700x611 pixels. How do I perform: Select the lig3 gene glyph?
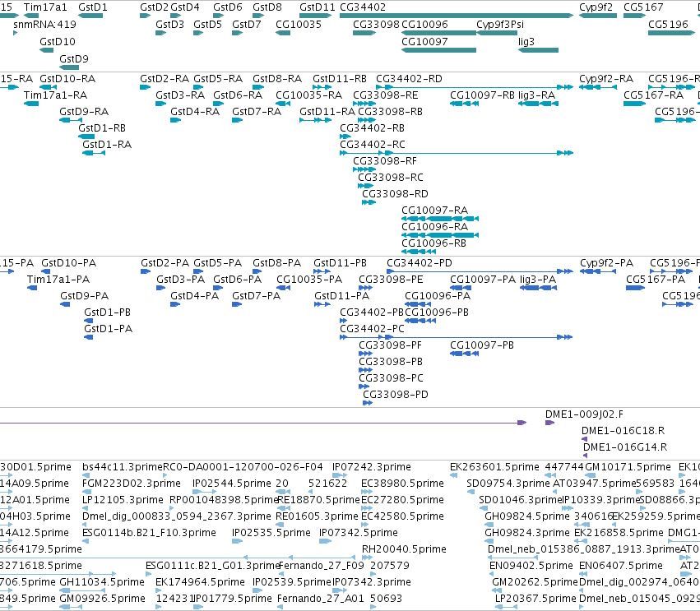tap(539, 50)
